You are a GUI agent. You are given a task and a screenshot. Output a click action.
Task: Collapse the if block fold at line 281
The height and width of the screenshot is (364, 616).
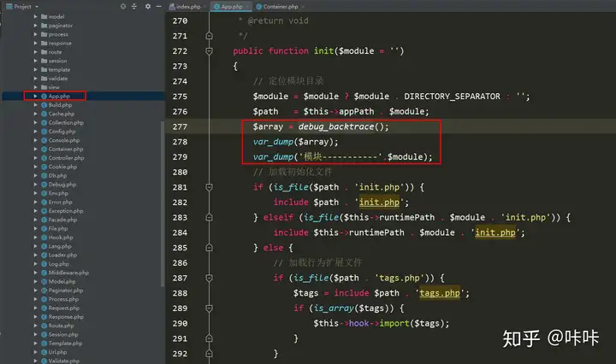209,187
